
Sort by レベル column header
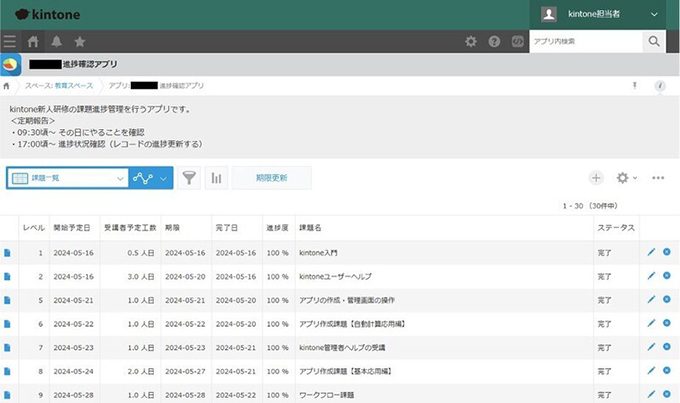click(x=34, y=228)
